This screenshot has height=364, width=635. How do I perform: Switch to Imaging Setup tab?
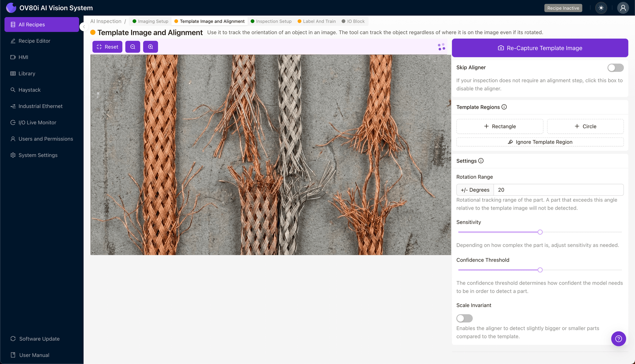pyautogui.click(x=150, y=21)
